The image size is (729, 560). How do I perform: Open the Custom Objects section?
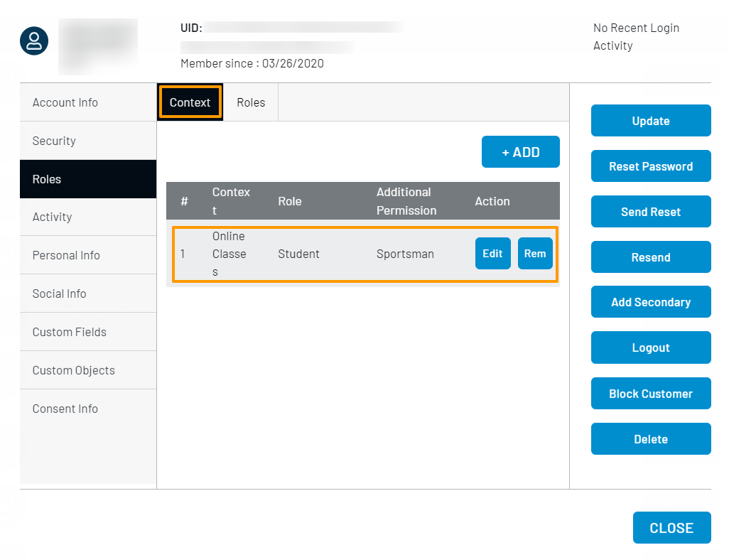pos(73,370)
